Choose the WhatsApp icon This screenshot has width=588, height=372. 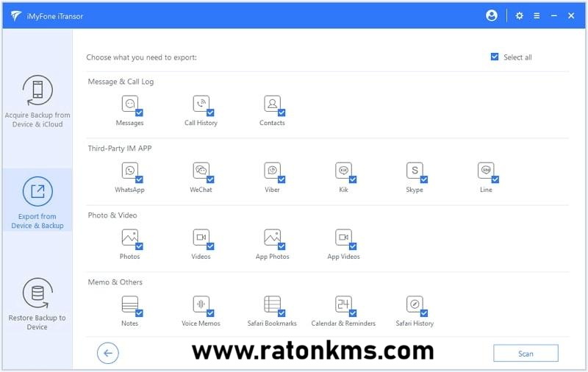130,171
